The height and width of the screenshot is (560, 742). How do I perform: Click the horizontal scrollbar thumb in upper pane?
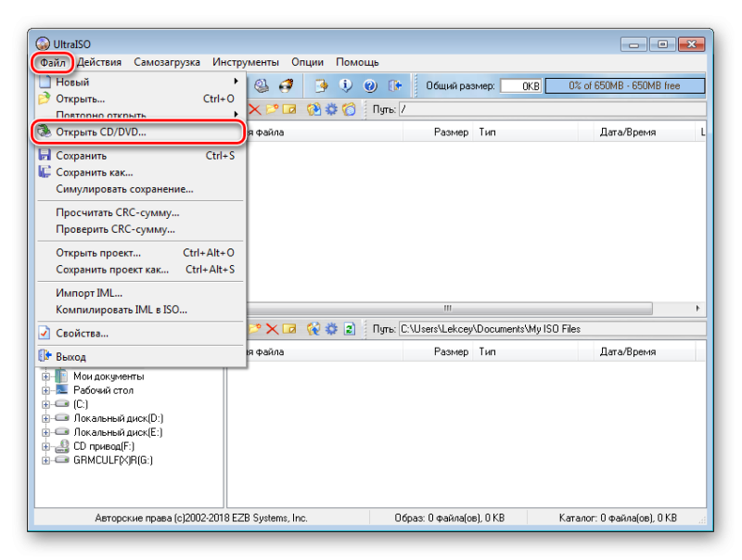pyautogui.click(x=449, y=309)
